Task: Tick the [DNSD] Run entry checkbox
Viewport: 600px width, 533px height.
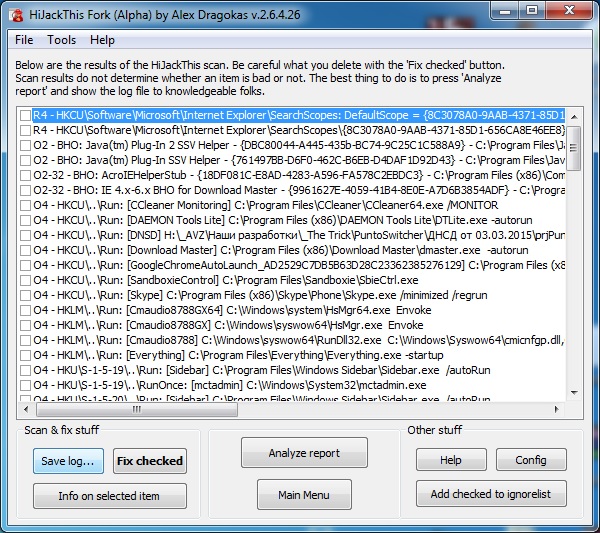Action: (25, 235)
